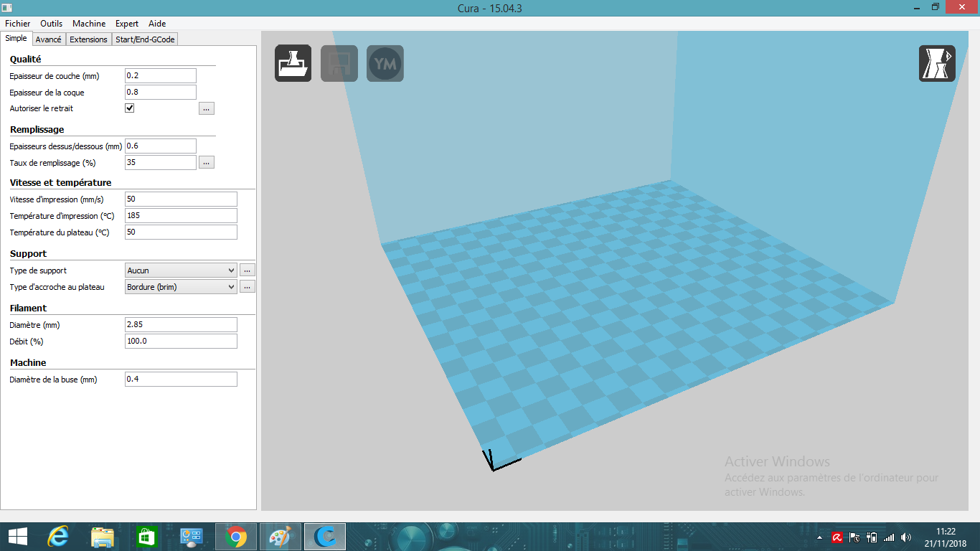Click the Qualité section heading

click(26, 60)
